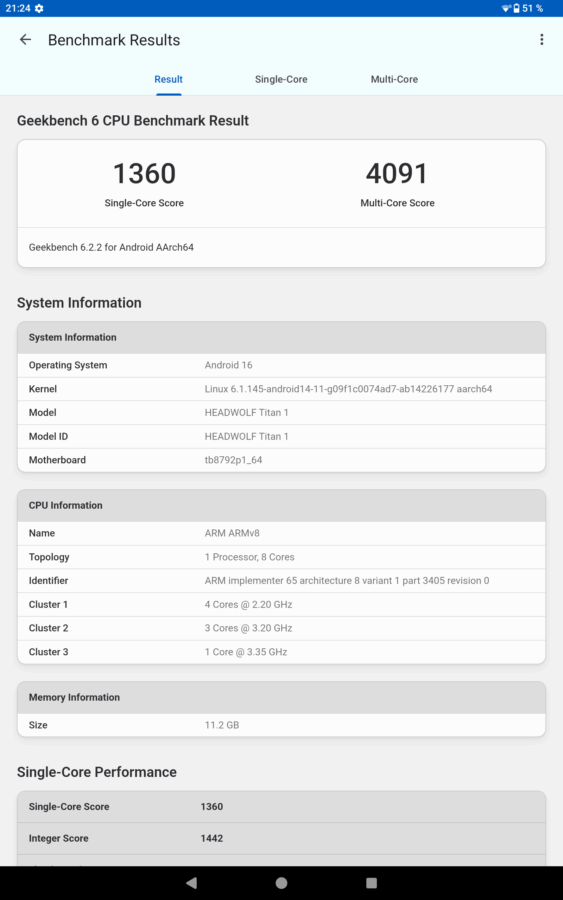The width and height of the screenshot is (563, 900).
Task: Select the Cluster 2 label
Action: [x=48, y=628]
